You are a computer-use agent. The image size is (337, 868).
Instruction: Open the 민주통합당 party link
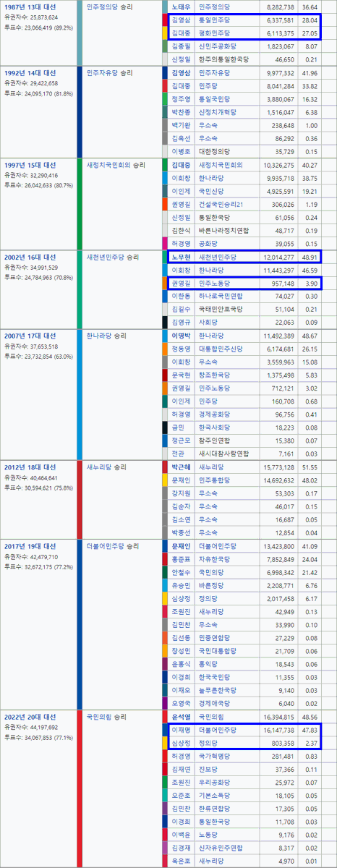click(x=215, y=480)
